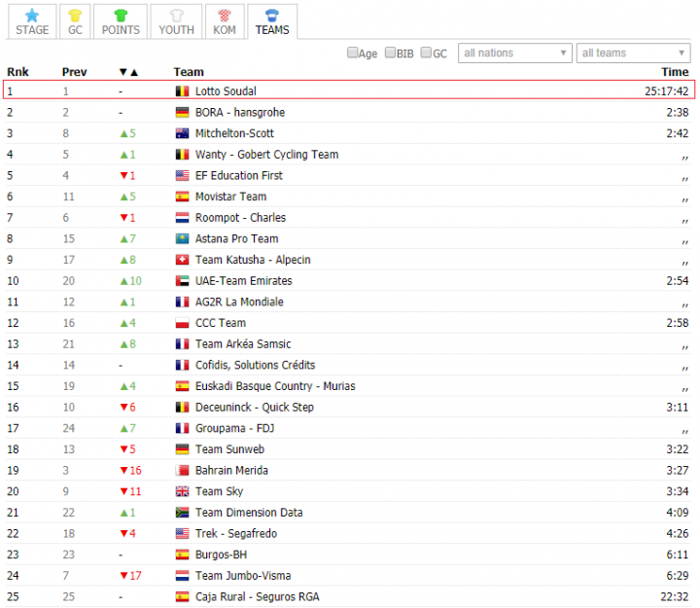The height and width of the screenshot is (608, 700).
Task: Click the UK flag beside Team Sky
Action: 182,491
